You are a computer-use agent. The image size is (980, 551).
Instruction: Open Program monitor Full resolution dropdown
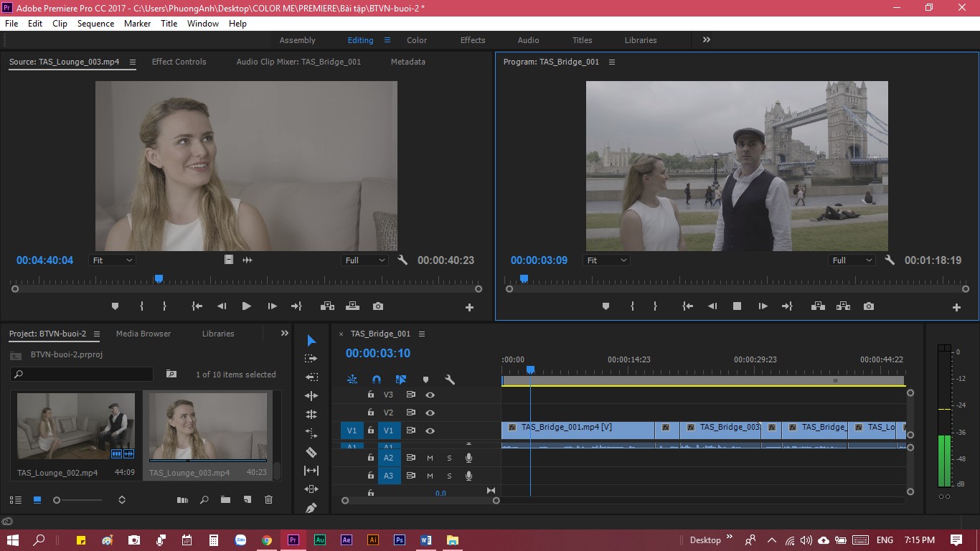pyautogui.click(x=852, y=260)
